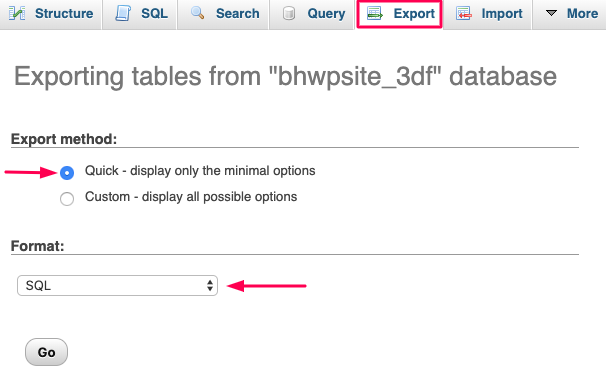Click the Import table icon
The image size is (606, 370).
[x=464, y=14]
